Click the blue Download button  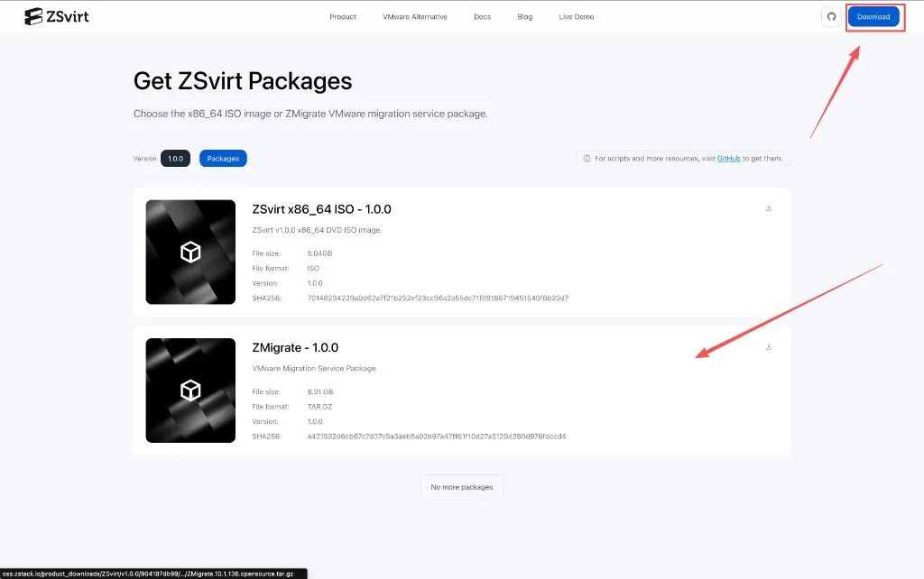point(873,16)
